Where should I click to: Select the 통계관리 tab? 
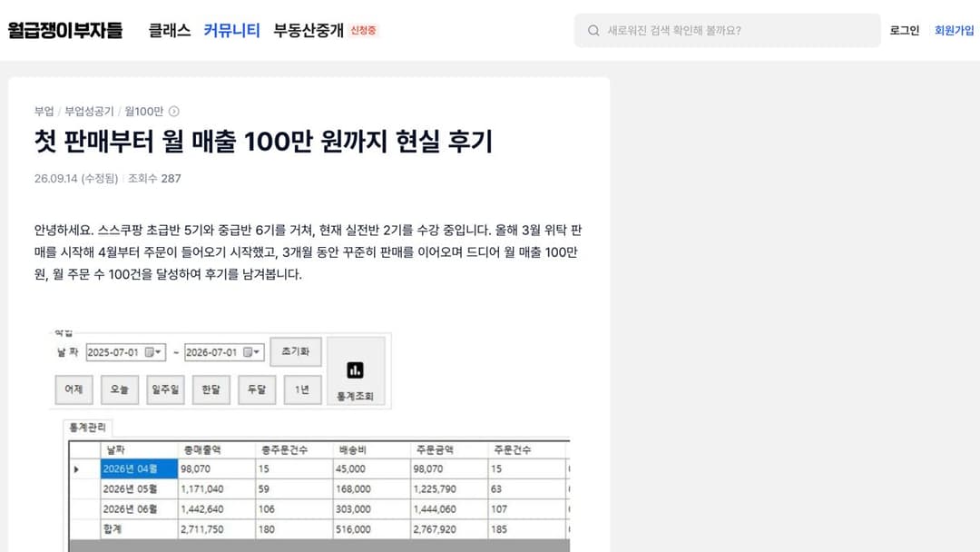87,428
